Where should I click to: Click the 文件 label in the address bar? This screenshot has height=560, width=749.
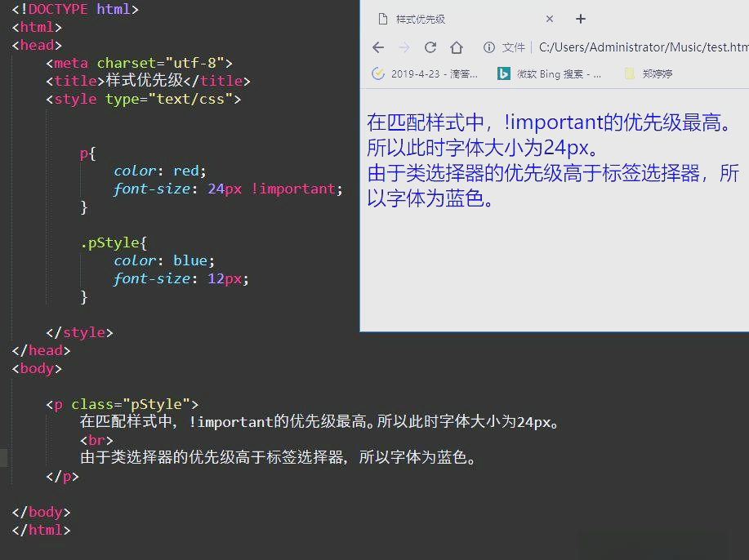coord(514,47)
